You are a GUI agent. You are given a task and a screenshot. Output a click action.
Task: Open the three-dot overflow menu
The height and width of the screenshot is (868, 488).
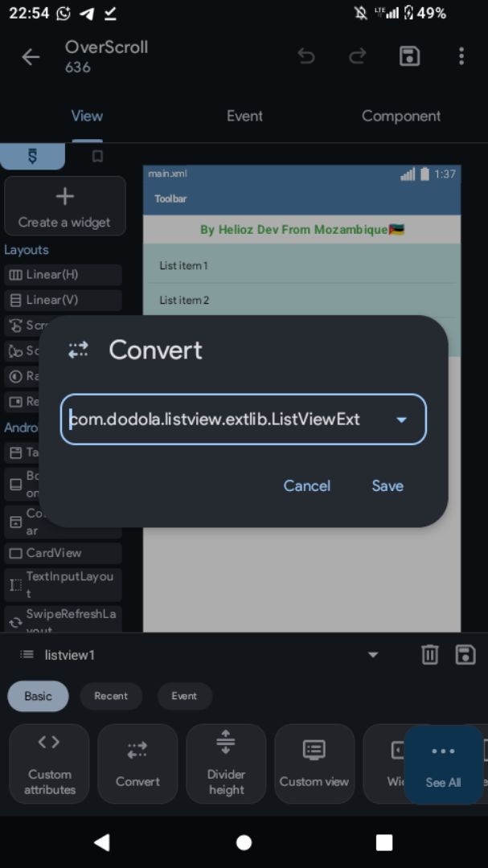point(461,56)
